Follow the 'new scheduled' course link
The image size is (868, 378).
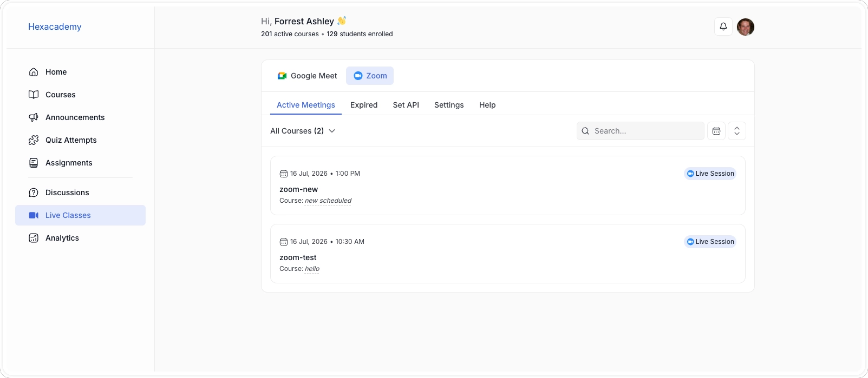coord(328,201)
